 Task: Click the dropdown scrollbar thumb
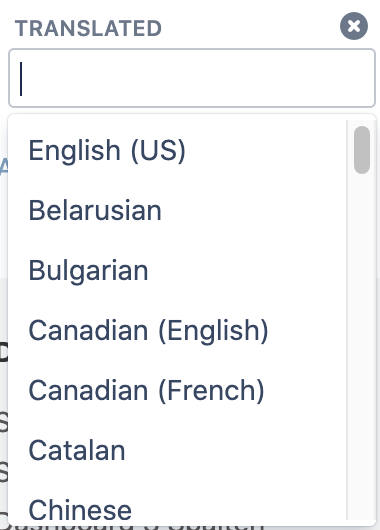click(362, 150)
